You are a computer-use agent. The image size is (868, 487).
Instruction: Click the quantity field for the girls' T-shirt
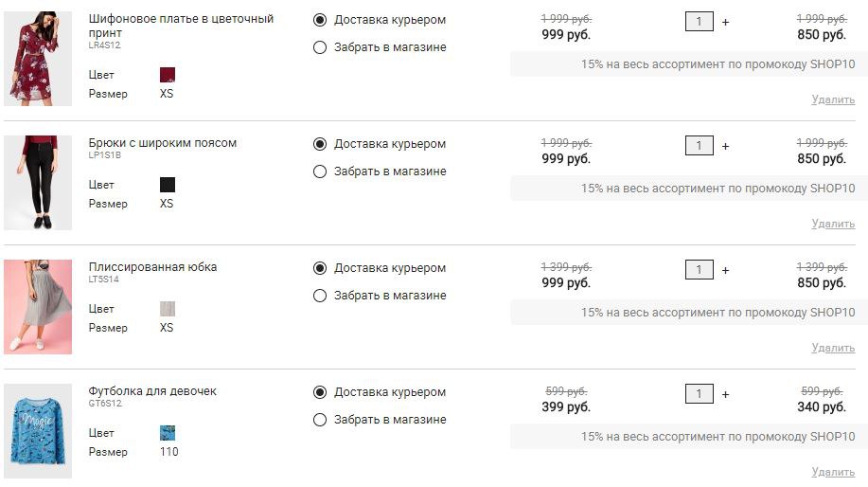click(x=700, y=394)
